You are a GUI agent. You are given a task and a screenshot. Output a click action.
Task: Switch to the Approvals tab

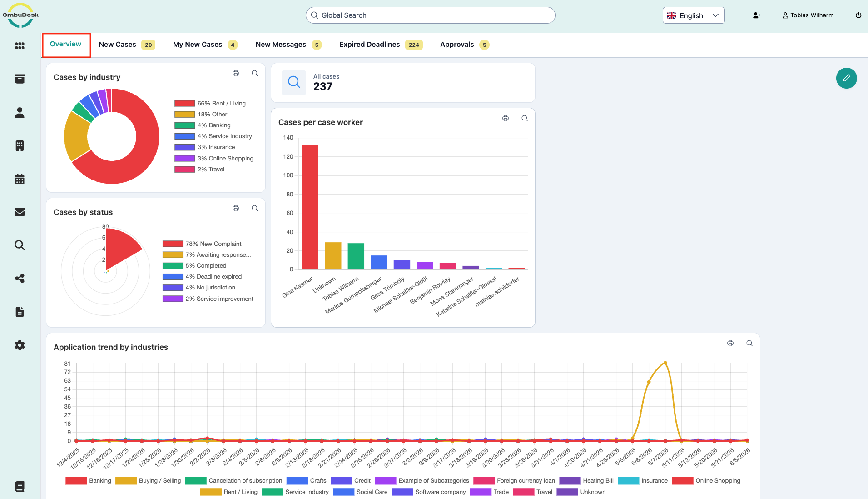point(464,45)
